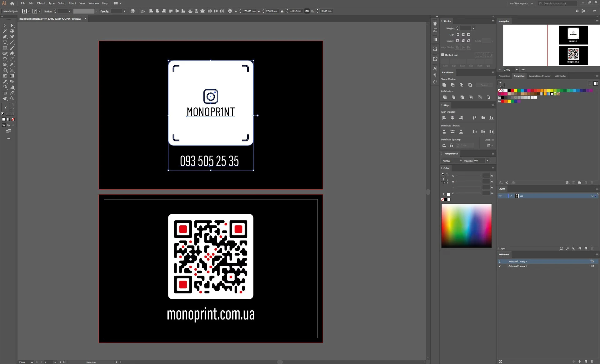Pick the red swatch in Swatches panel
600x364 pixels.
[512, 91]
